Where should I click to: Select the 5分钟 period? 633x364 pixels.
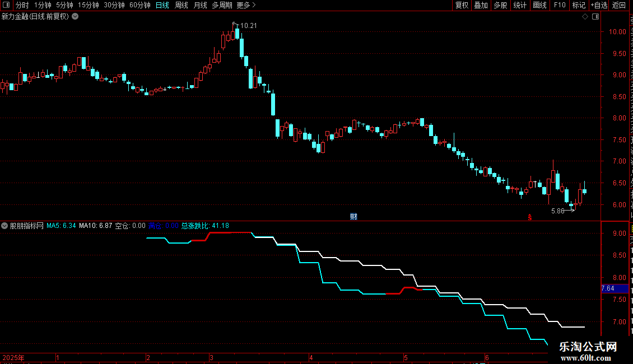click(64, 5)
